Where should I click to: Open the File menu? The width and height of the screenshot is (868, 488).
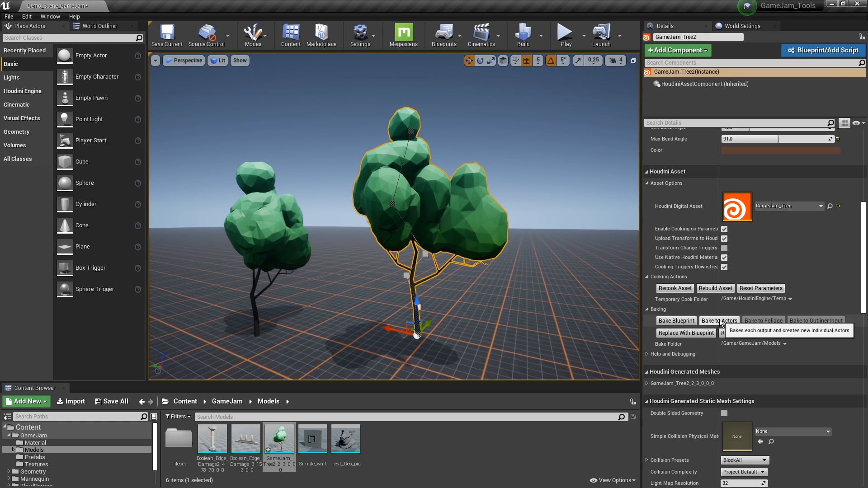(9, 16)
